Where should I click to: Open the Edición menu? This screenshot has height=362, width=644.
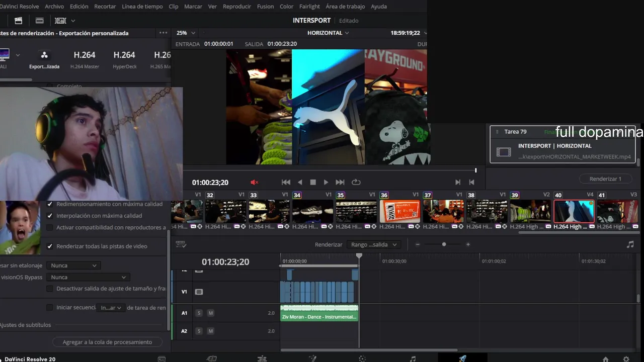pyautogui.click(x=79, y=7)
